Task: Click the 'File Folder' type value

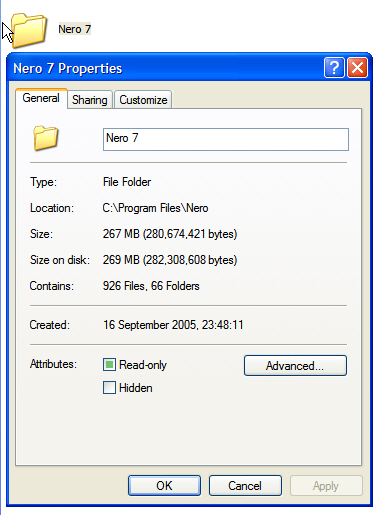Action: (127, 182)
